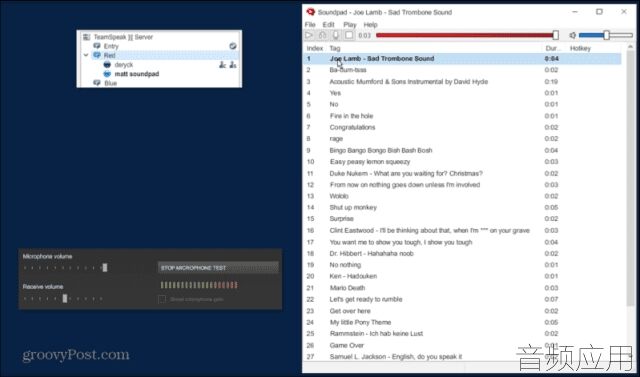
Task: Click the microphone icon in Soundpad toolbar
Action: point(336,35)
